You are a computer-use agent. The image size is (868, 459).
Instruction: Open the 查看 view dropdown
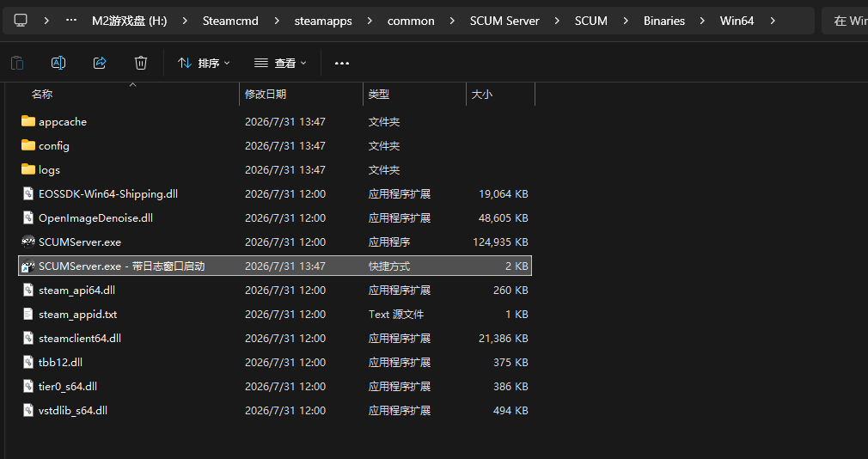click(x=280, y=63)
